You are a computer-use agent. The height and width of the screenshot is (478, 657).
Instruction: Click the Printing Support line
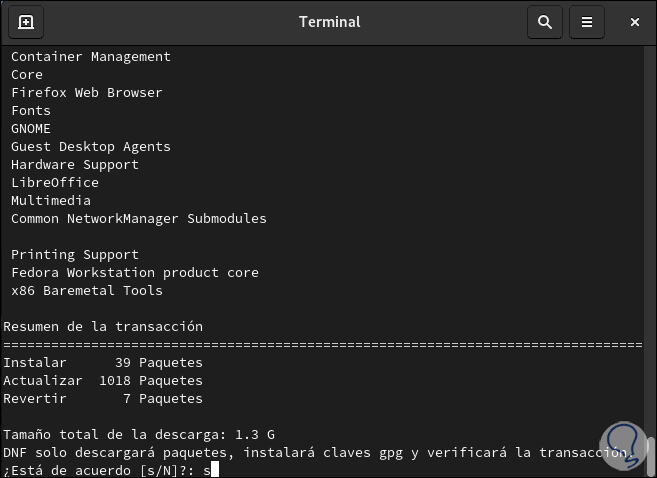pyautogui.click(x=75, y=255)
